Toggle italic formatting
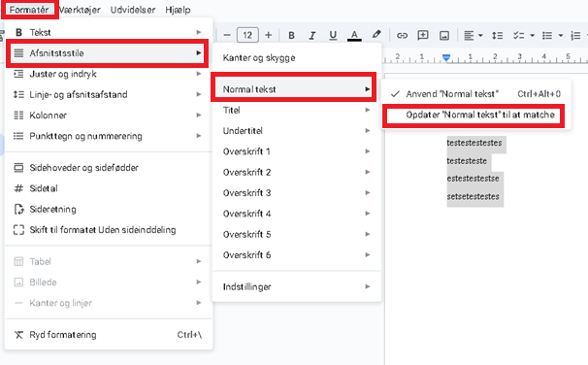This screenshot has height=365, width=588. pyautogui.click(x=311, y=35)
